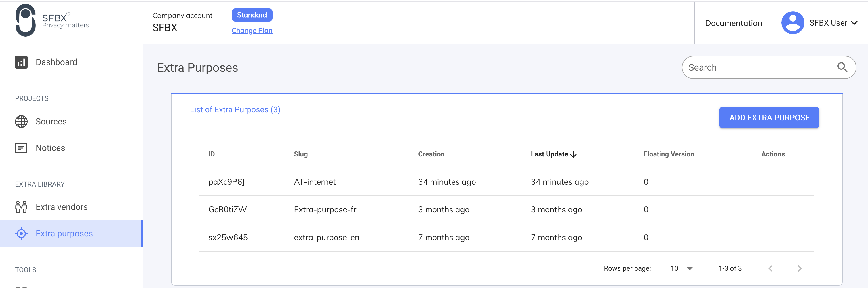This screenshot has height=288, width=868.
Task: Go to previous page of results
Action: [x=771, y=268]
